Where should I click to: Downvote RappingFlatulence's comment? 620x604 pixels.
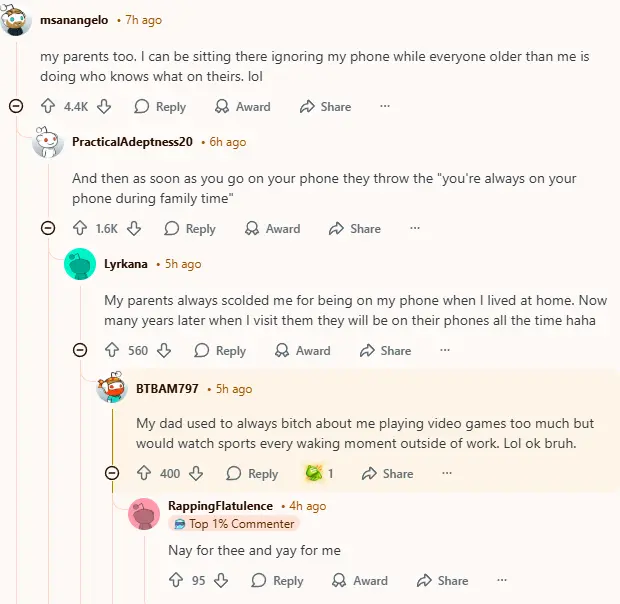221,580
